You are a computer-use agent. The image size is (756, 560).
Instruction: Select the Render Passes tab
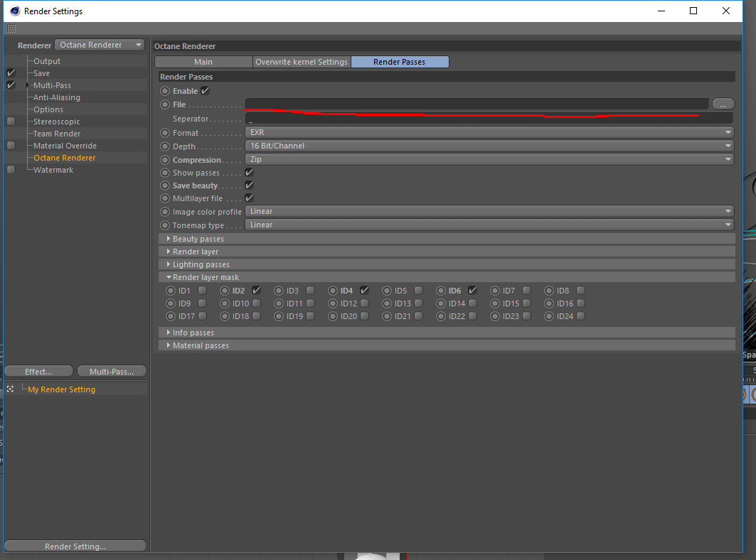tap(400, 62)
